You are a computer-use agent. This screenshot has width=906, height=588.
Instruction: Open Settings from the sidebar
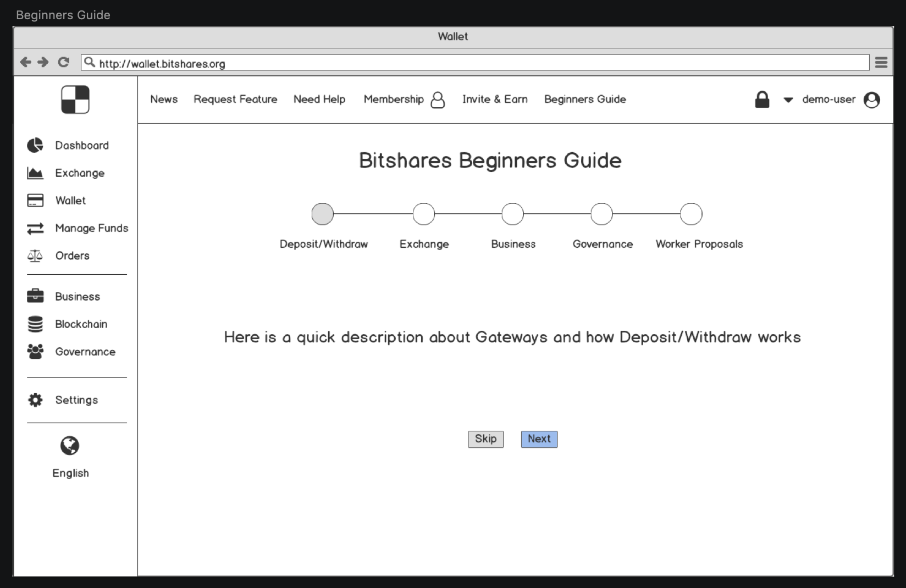pos(76,400)
